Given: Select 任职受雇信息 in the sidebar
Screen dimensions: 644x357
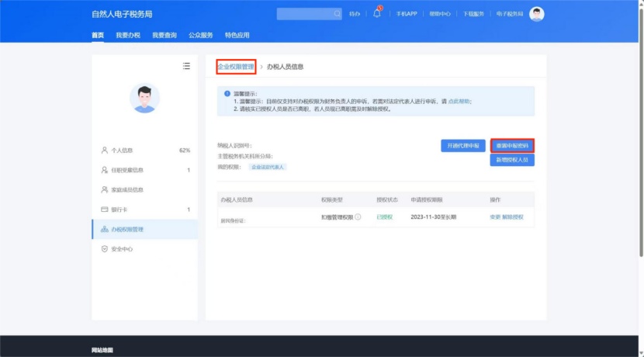Looking at the screenshot, I should coord(144,170).
